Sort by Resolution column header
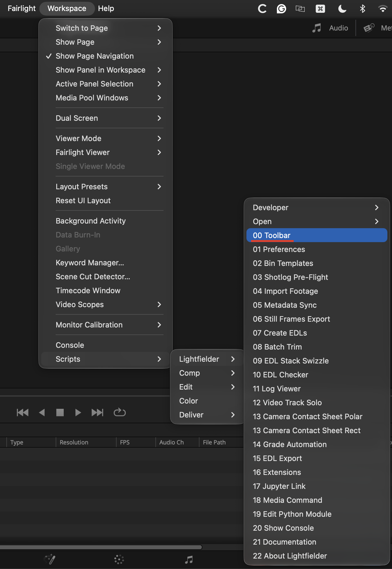Screen dimensions: 392x569 click(86, 442)
